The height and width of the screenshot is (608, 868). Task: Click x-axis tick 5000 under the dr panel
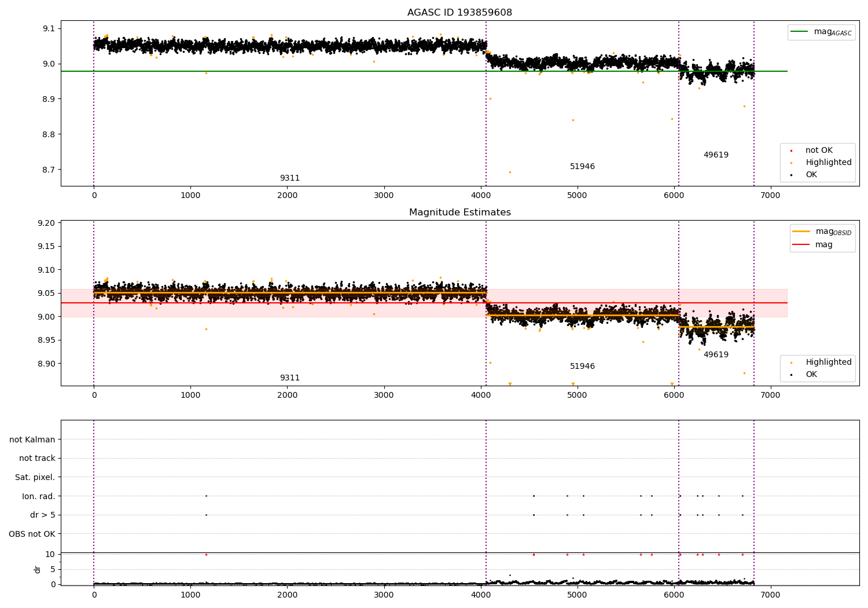click(577, 595)
